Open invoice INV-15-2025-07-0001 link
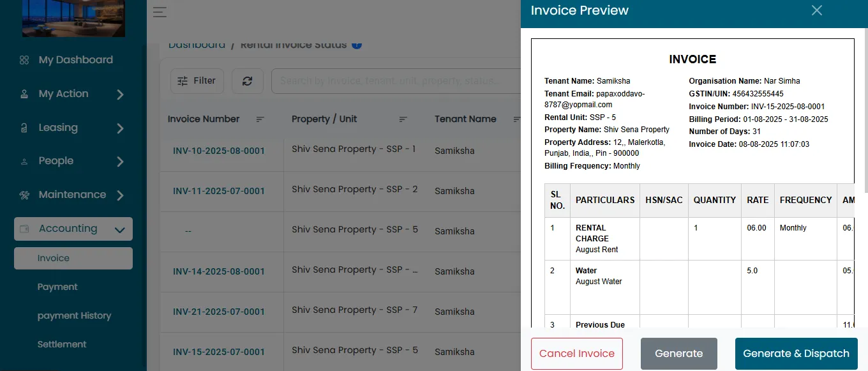The height and width of the screenshot is (371, 868). pos(219,352)
